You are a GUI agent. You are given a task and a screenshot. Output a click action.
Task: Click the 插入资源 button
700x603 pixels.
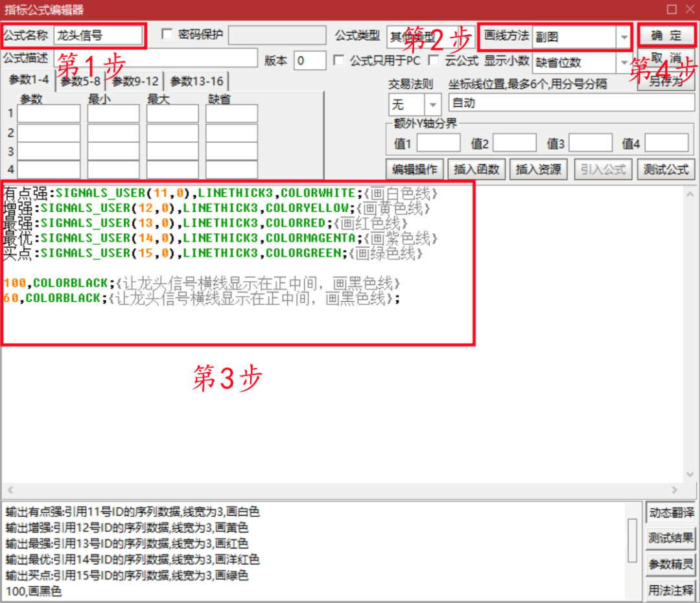point(539,170)
